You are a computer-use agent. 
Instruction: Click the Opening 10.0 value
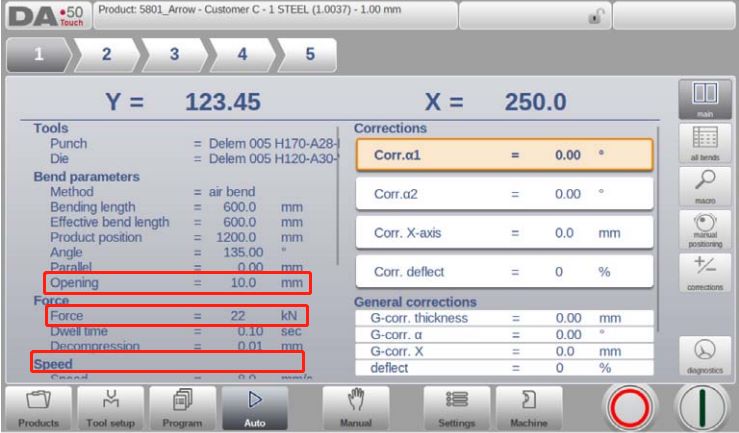pos(243,283)
